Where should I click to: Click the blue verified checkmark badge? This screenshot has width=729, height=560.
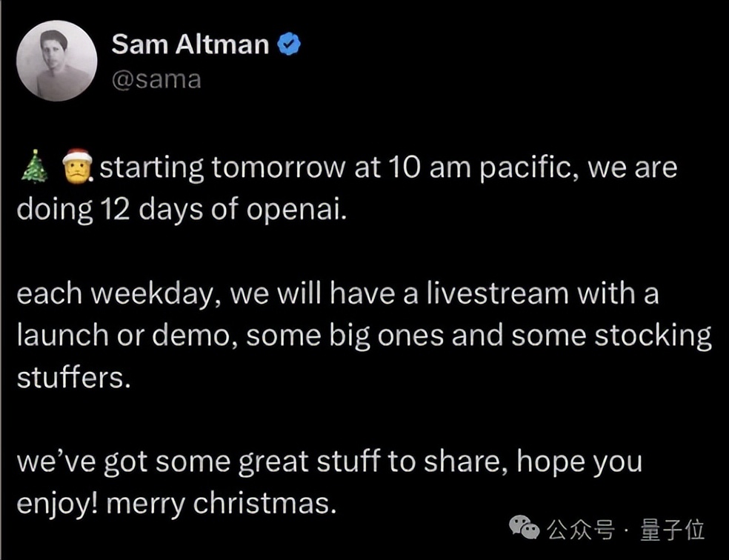pos(288,45)
